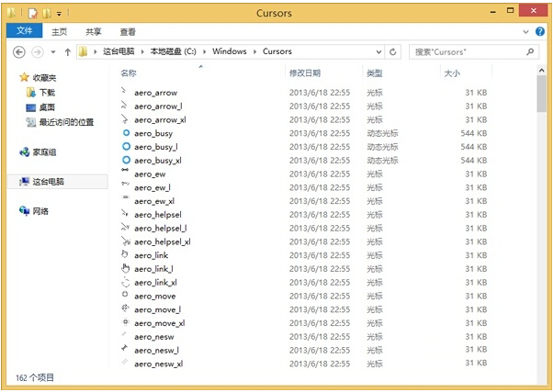The image size is (553, 392).
Task: Select the aero_busy cursor file icon
Action: [125, 133]
